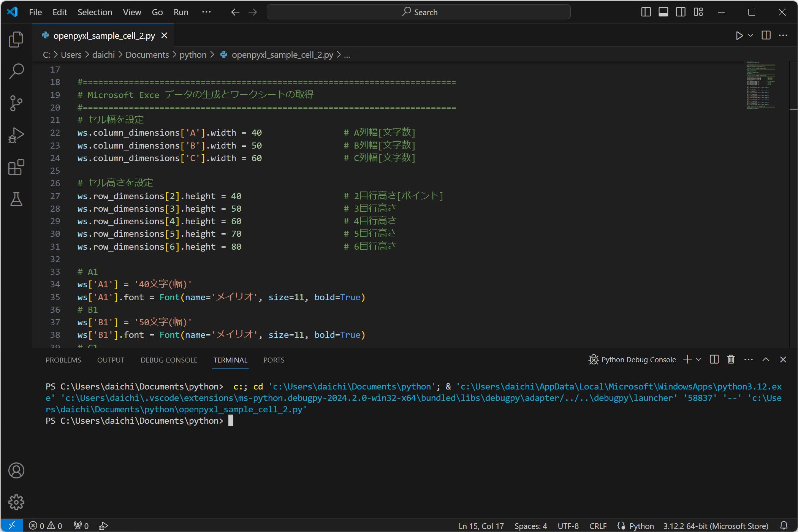Expand the run button dropdown arrow

750,36
